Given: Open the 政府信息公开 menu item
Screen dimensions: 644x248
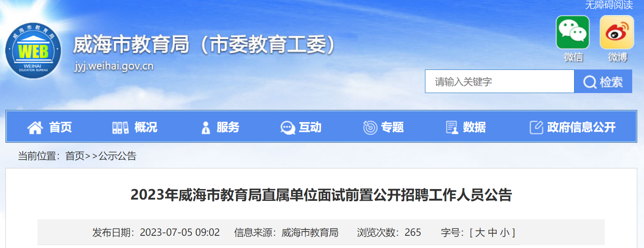Looking at the screenshot, I should (581, 127).
